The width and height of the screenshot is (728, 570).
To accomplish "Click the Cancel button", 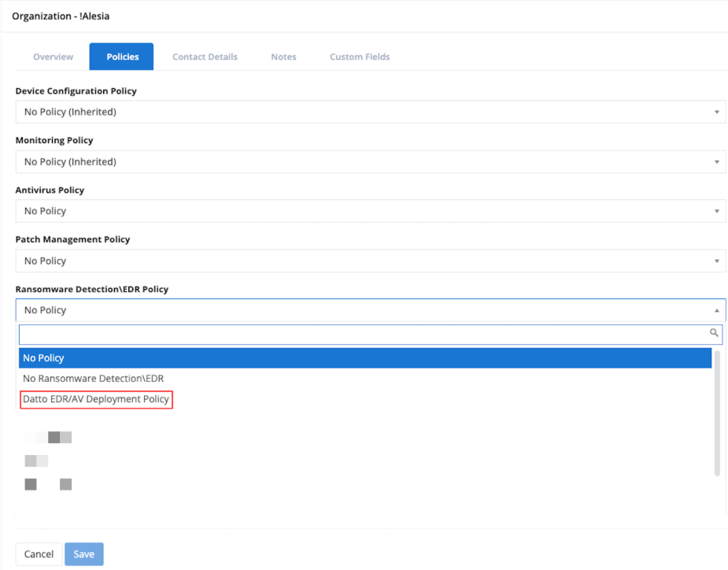I will coord(39,554).
